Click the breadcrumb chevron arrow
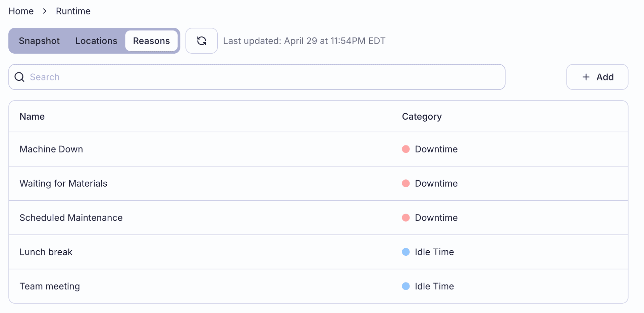Image resolution: width=644 pixels, height=313 pixels. [45, 11]
